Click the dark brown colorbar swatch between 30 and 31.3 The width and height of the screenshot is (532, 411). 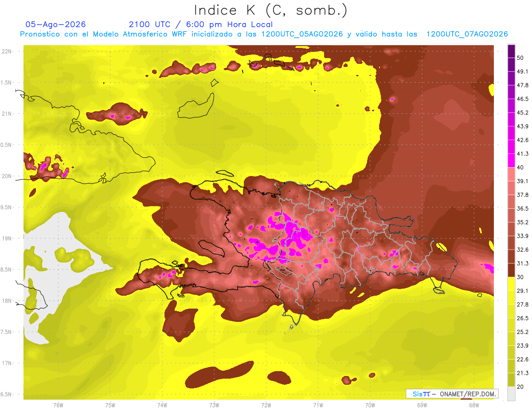click(x=511, y=270)
